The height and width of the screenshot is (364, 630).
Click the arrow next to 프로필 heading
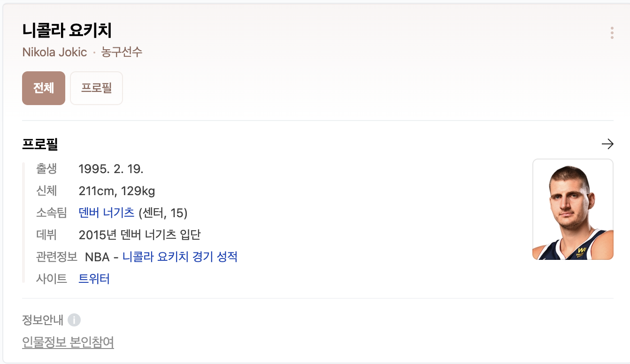(607, 144)
